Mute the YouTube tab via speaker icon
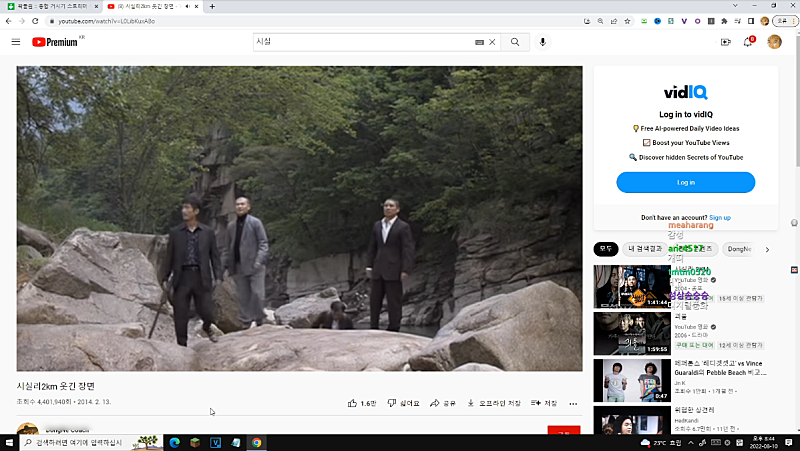 pyautogui.click(x=187, y=6)
